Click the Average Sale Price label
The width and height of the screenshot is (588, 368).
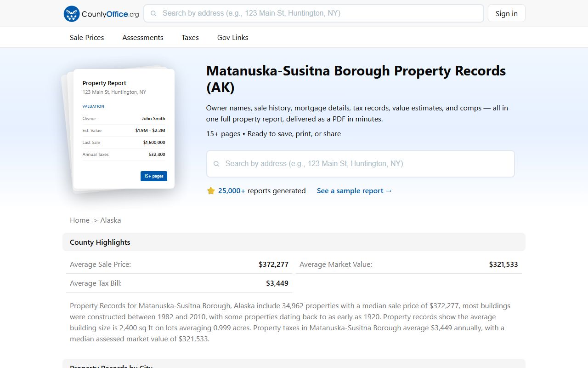tap(100, 264)
